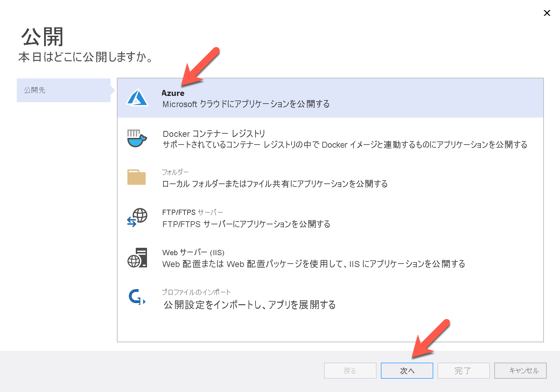Image resolution: width=560 pixels, height=392 pixels.
Task: Click the disabled 戻る button
Action: click(350, 371)
